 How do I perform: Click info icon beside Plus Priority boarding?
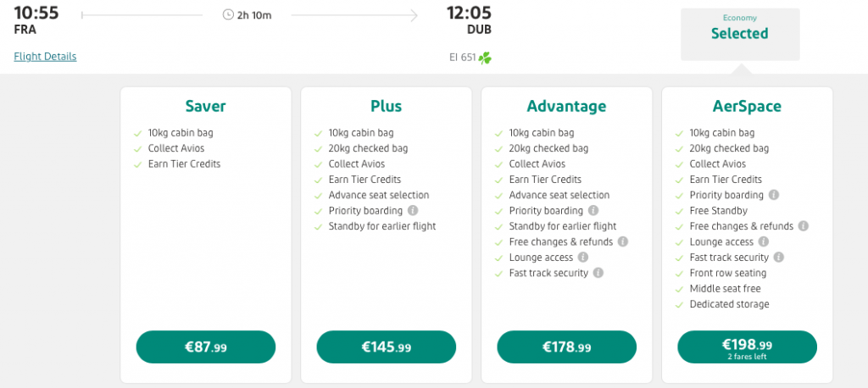pyautogui.click(x=413, y=211)
